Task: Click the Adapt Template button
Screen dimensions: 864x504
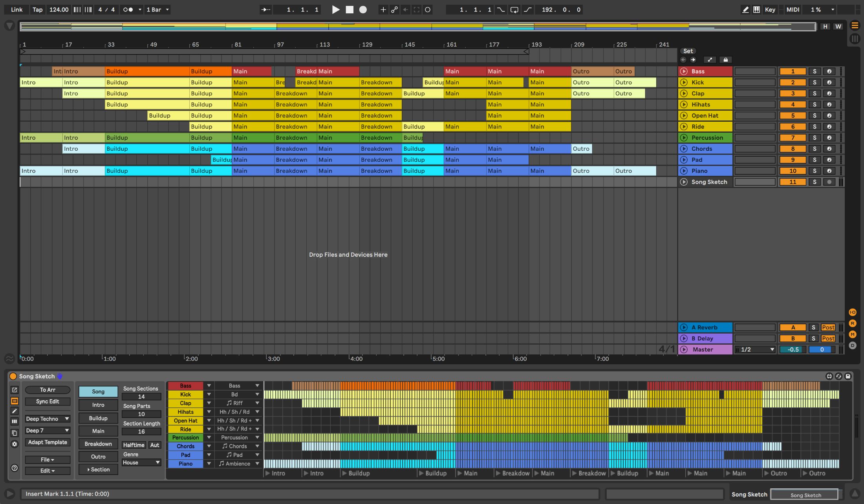Action: pos(48,442)
